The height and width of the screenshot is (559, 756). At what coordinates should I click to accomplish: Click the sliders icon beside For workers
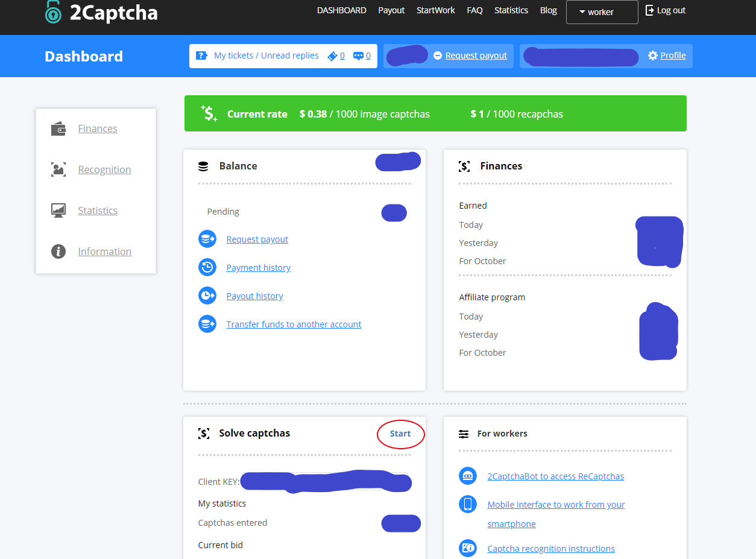click(464, 434)
